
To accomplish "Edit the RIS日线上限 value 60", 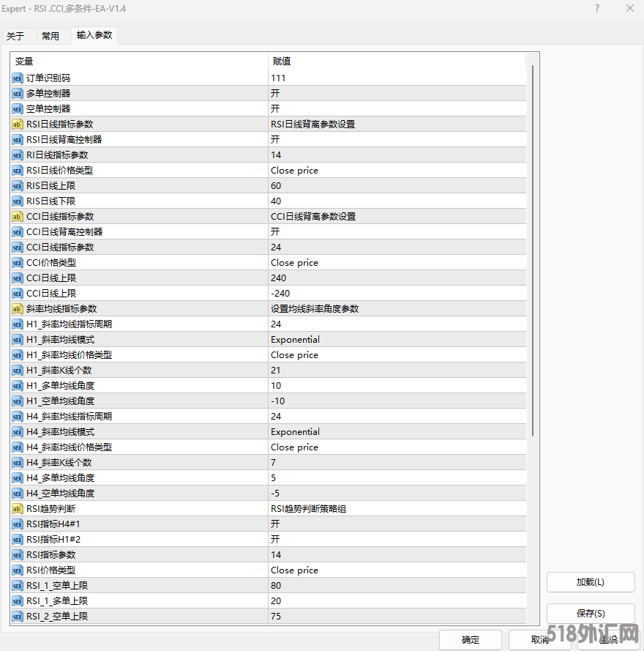I will 397,185.
